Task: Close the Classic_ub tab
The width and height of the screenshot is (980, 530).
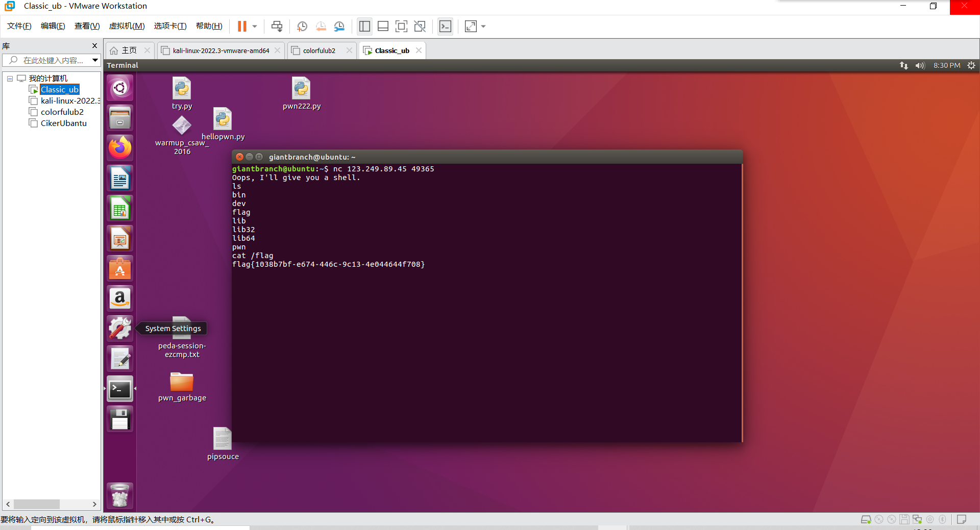Action: (x=419, y=50)
